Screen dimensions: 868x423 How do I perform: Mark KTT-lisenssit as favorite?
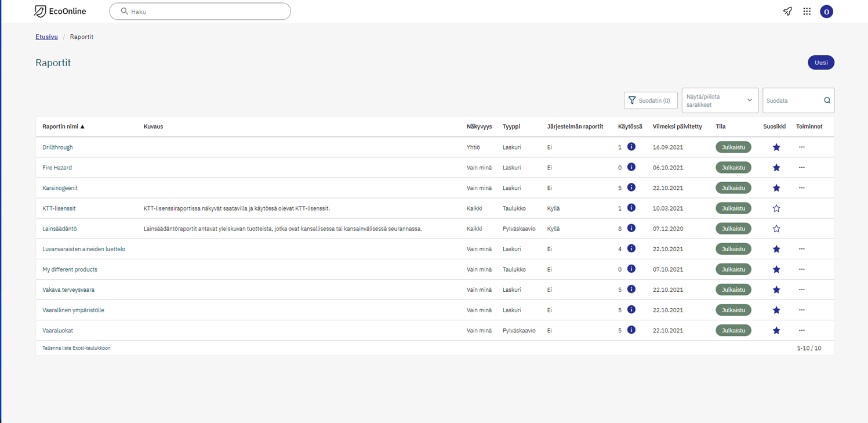(776, 208)
